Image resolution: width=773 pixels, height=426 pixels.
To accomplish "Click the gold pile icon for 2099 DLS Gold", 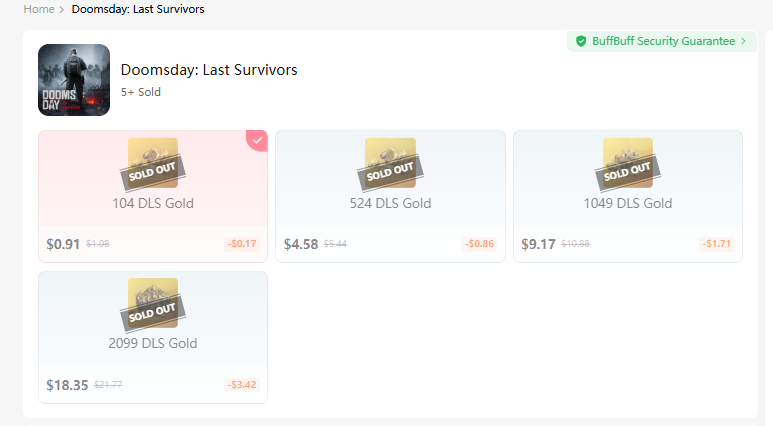I will click(x=153, y=303).
